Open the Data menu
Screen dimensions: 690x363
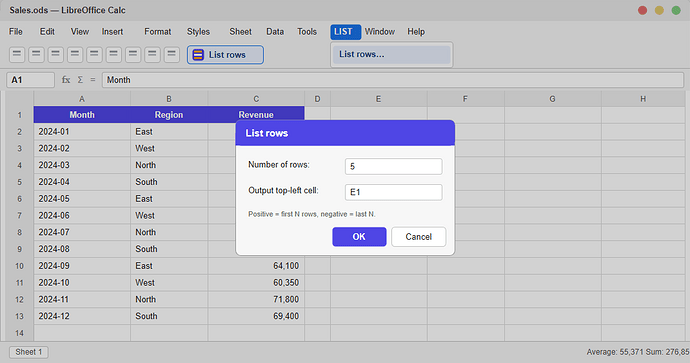point(275,32)
